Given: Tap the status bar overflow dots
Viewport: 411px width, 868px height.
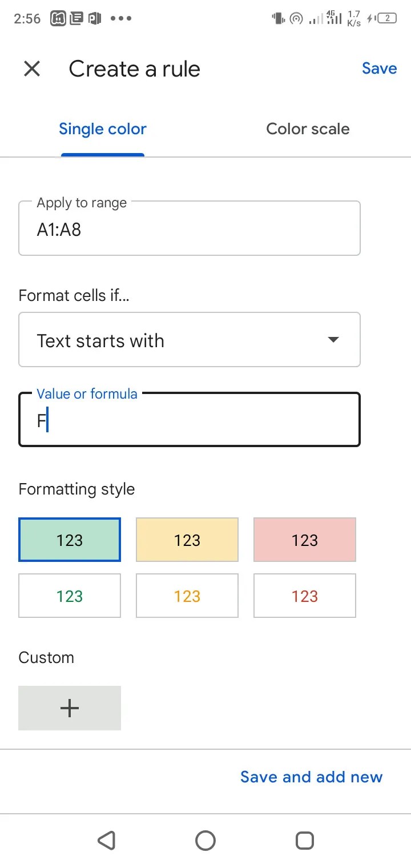Looking at the screenshot, I should point(121,19).
